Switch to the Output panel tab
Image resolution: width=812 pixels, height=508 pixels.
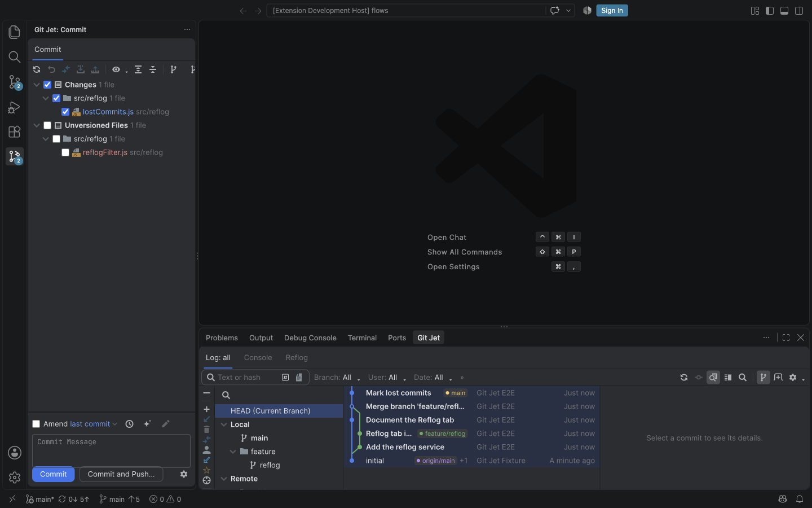click(261, 338)
